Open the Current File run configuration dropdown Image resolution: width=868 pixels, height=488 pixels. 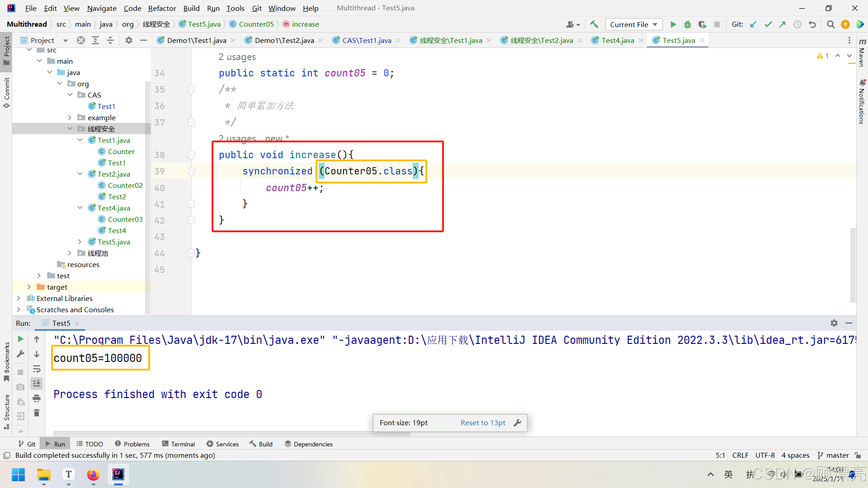[x=633, y=24]
